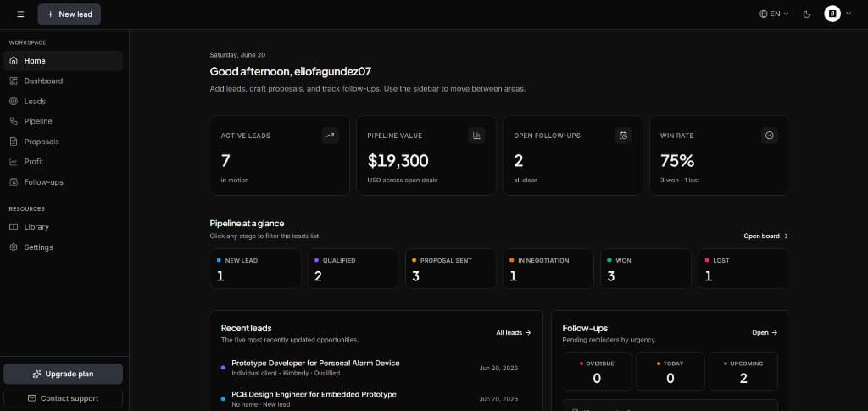Click the Proposals document icon
868x411 pixels.
14,142
